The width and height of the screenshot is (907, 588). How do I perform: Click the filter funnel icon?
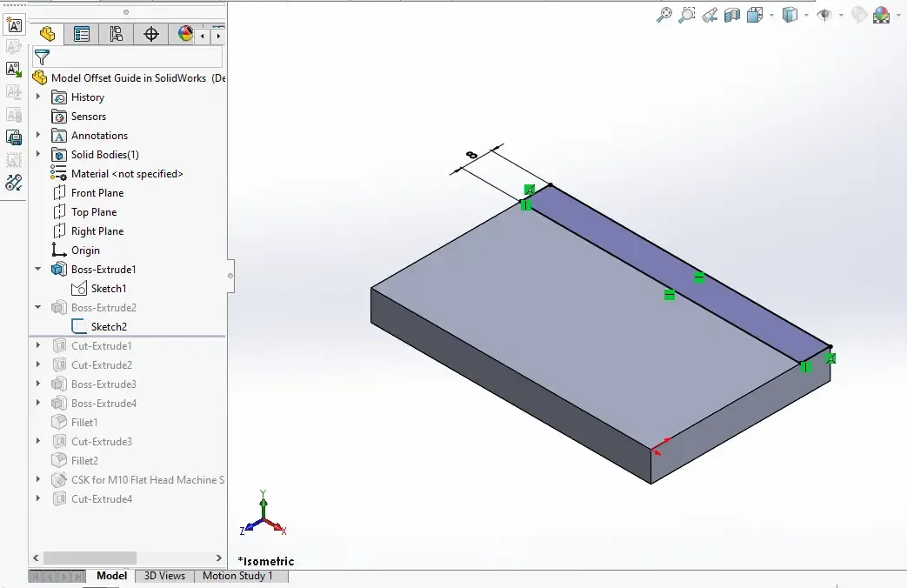[41, 57]
